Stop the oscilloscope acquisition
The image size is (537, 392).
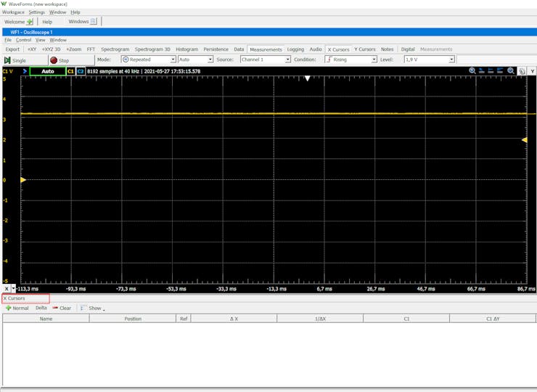point(60,60)
